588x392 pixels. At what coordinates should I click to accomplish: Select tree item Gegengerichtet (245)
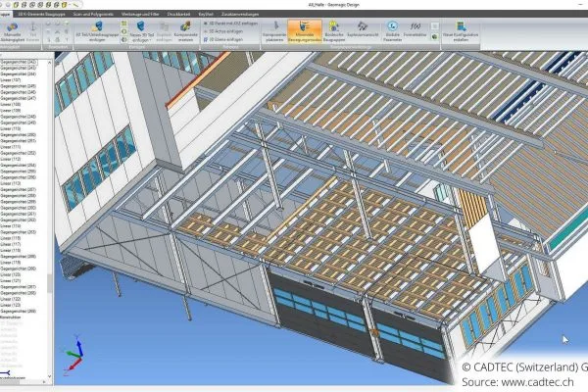click(x=19, y=86)
